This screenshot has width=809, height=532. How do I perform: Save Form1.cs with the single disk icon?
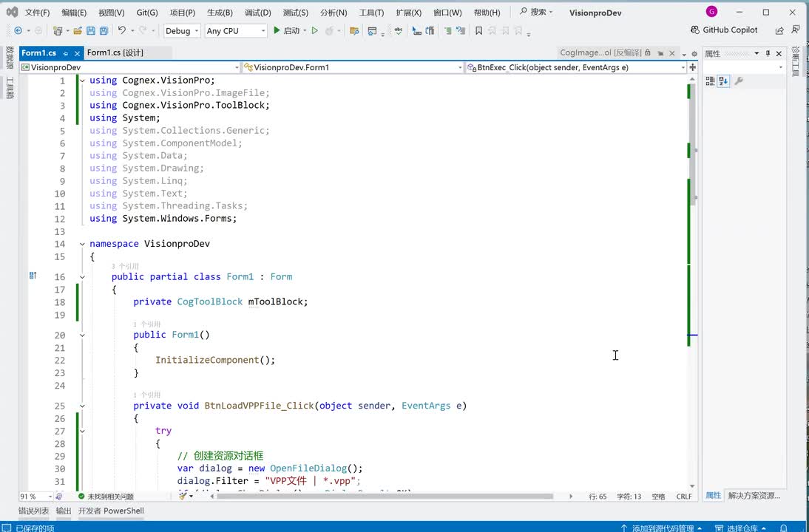pyautogui.click(x=91, y=31)
